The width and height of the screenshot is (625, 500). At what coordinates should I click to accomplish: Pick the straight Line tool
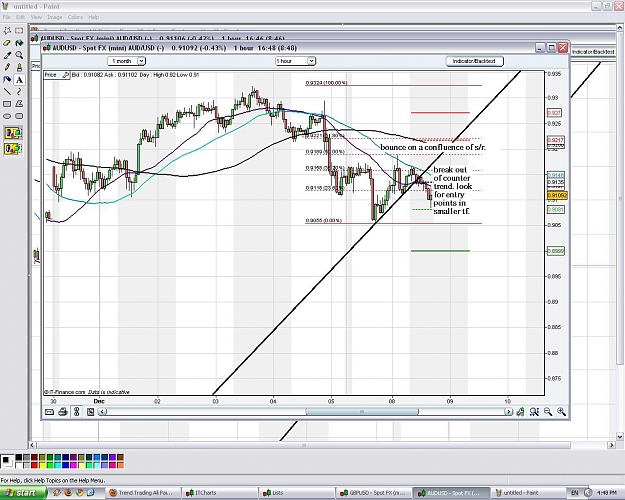(x=7, y=92)
